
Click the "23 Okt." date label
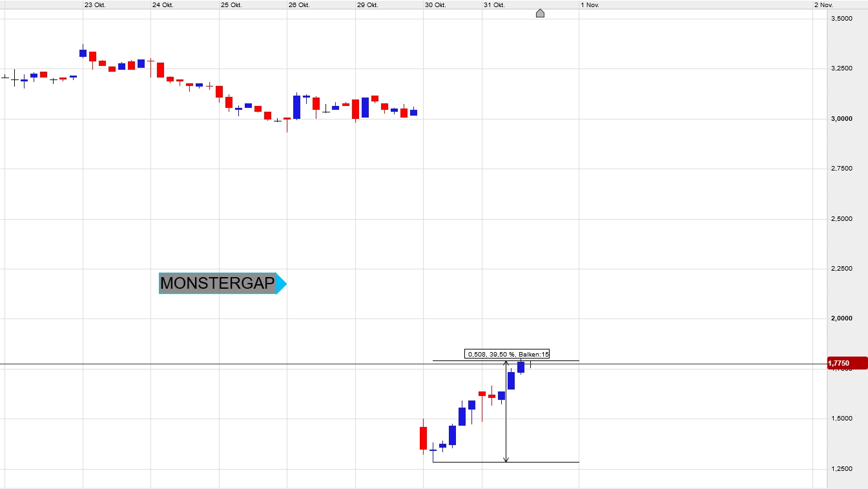(95, 5)
